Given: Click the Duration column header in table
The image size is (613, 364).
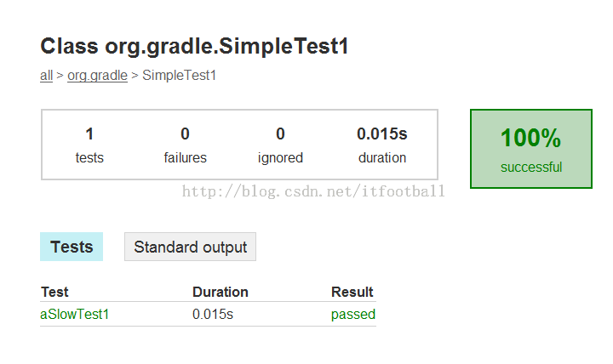Looking at the screenshot, I should [x=221, y=292].
